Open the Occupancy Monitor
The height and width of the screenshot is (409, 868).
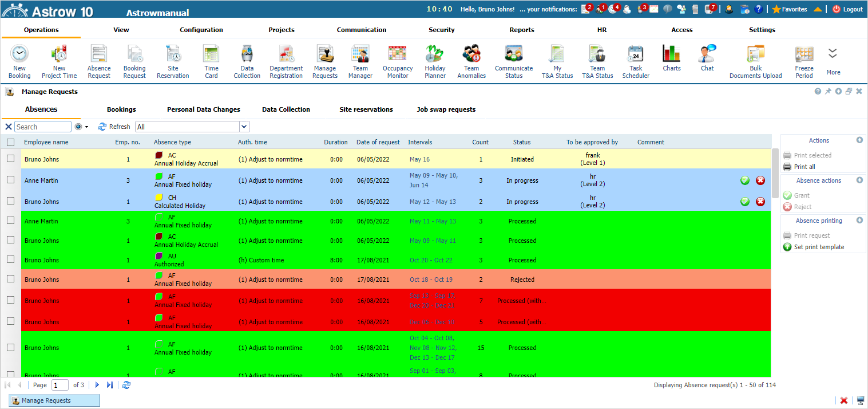point(397,60)
